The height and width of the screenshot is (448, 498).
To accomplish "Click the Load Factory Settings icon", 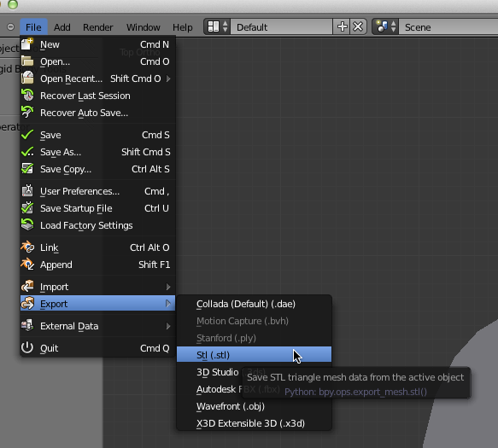I will (27, 224).
